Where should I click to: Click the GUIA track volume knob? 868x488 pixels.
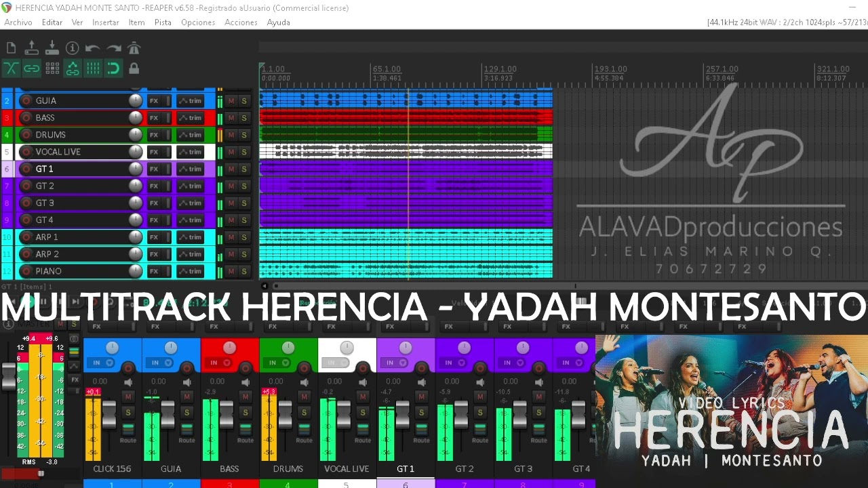136,100
